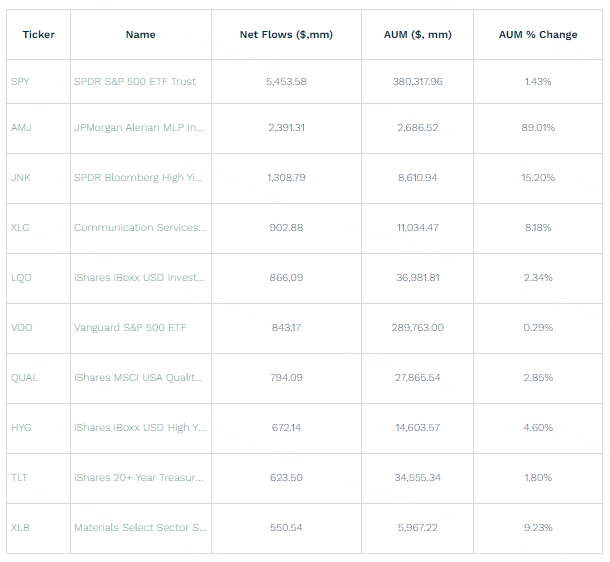
Task: Open the XLB ticker link
Action: click(20, 528)
